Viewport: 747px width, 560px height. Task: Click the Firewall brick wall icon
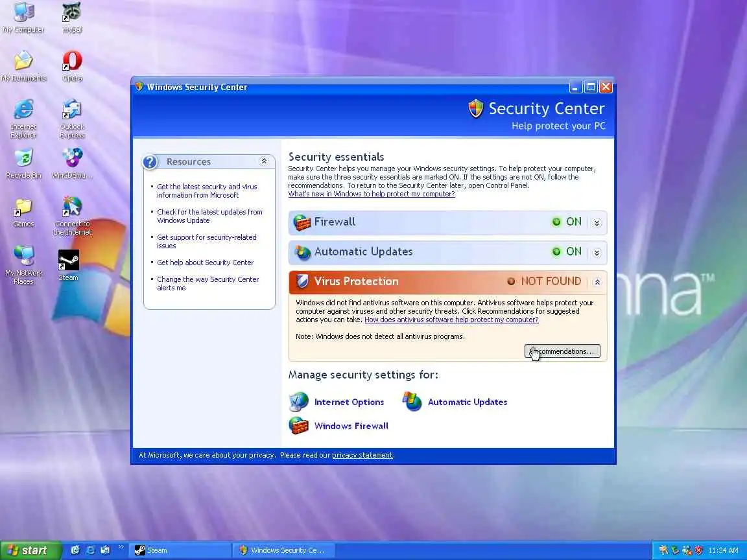pyautogui.click(x=302, y=222)
